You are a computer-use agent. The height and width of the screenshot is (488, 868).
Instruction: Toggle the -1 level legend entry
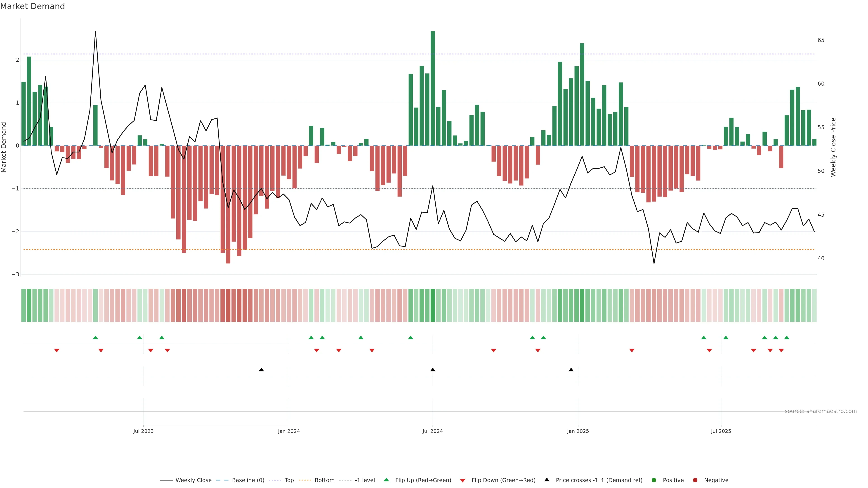pos(365,480)
